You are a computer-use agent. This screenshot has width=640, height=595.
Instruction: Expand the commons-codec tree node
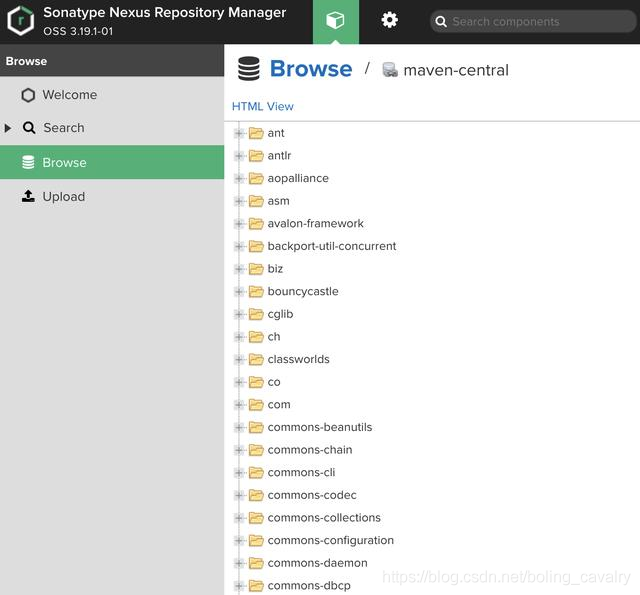(x=239, y=495)
